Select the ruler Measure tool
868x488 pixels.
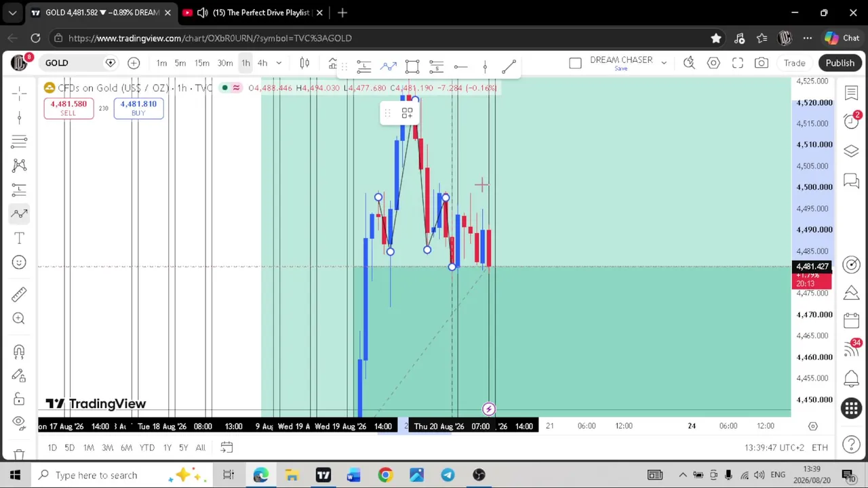coord(19,293)
